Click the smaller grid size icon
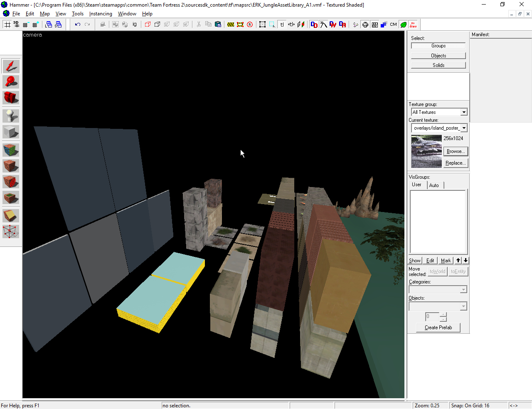Image resolution: width=532 pixels, height=409 pixels. [x=25, y=25]
